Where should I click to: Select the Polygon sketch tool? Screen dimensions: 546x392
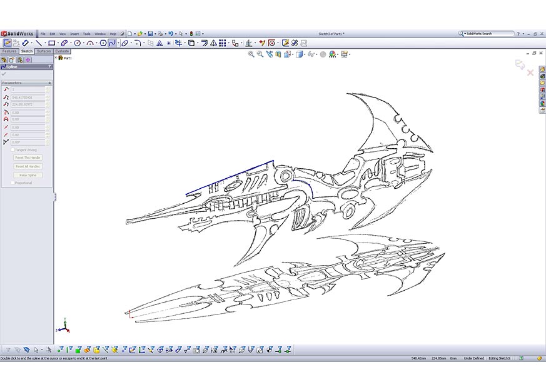pos(103,43)
